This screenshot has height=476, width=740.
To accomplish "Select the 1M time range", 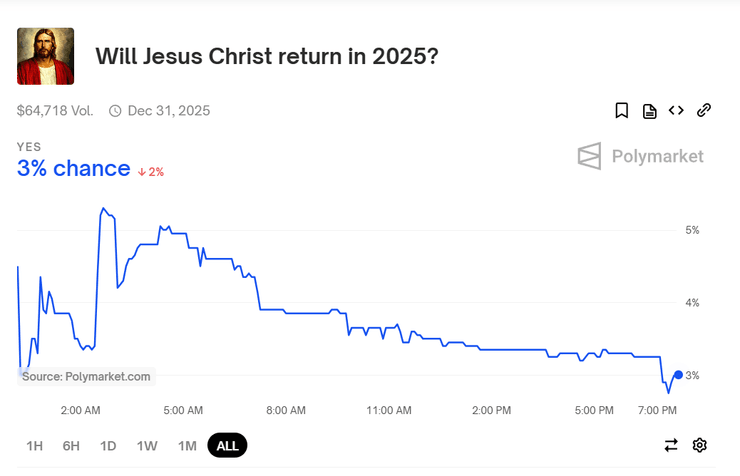I will click(x=187, y=446).
